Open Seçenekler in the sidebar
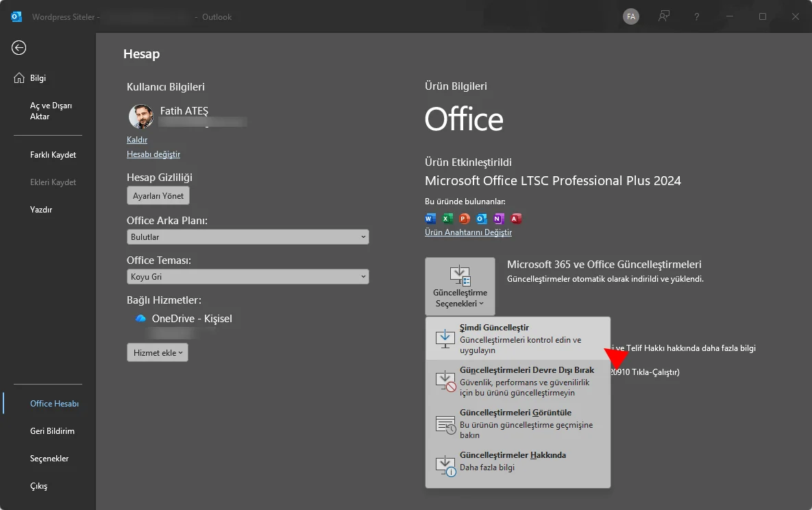 click(x=48, y=458)
